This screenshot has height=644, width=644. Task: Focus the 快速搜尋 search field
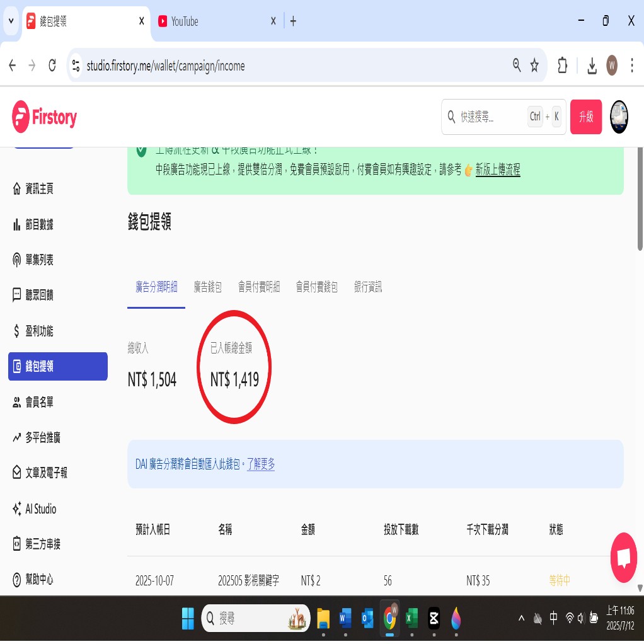[x=503, y=117]
